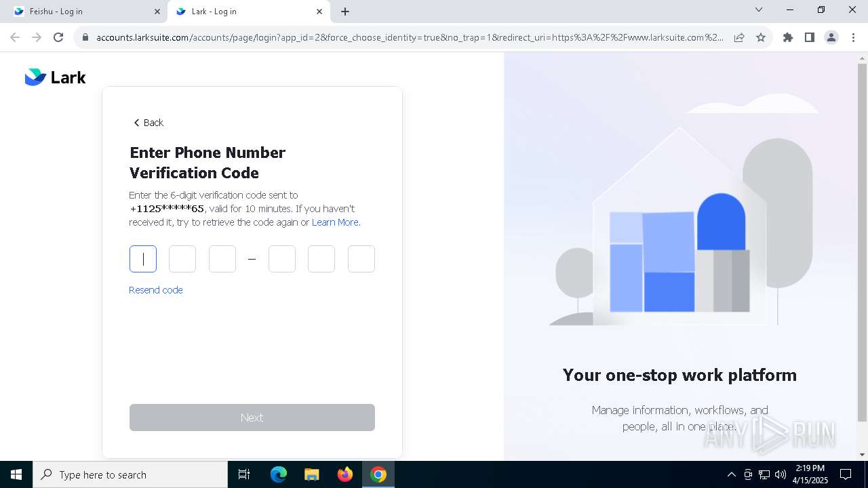Click the Next button
This screenshot has height=488, width=868.
tap(252, 418)
